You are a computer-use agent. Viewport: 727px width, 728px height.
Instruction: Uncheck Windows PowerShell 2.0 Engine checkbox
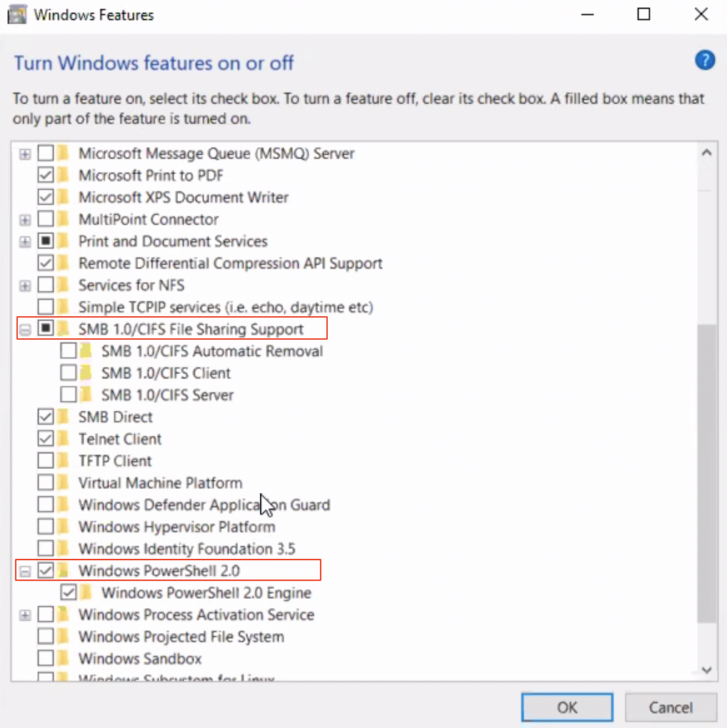(69, 592)
